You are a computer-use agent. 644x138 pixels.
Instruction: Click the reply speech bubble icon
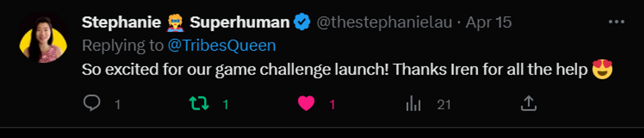92,103
